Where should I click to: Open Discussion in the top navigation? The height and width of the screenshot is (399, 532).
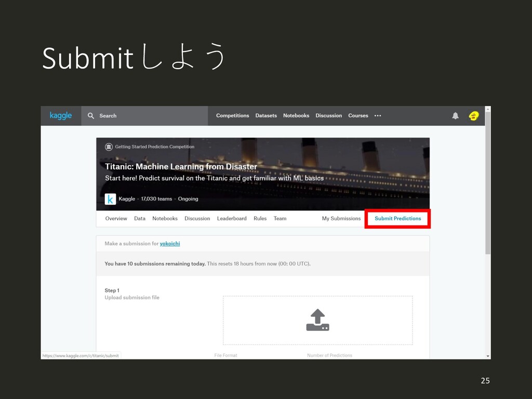329,116
